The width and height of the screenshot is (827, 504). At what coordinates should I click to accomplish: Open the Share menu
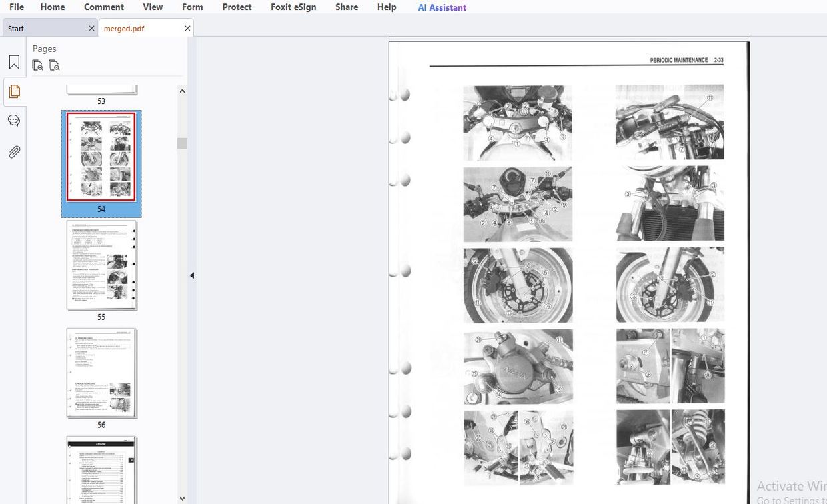point(346,7)
